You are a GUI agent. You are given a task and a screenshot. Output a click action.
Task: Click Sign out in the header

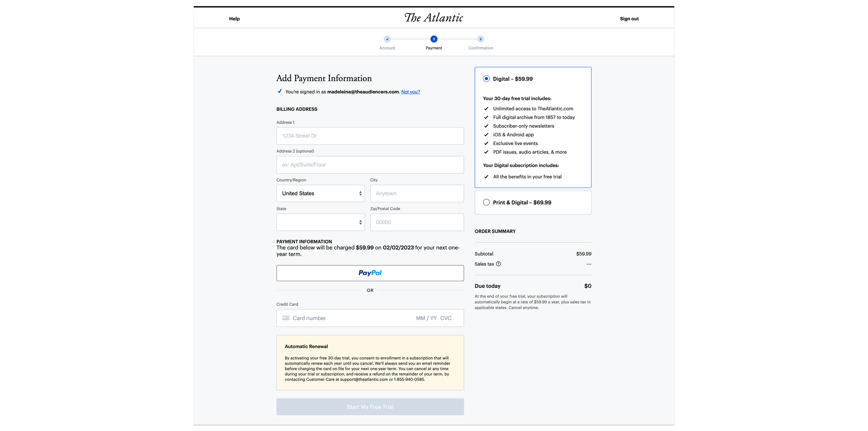click(x=629, y=19)
